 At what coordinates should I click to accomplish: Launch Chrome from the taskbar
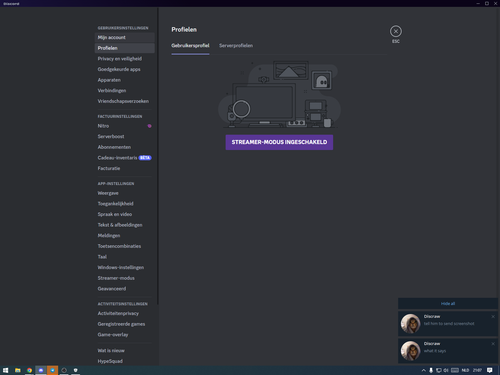pos(29,370)
